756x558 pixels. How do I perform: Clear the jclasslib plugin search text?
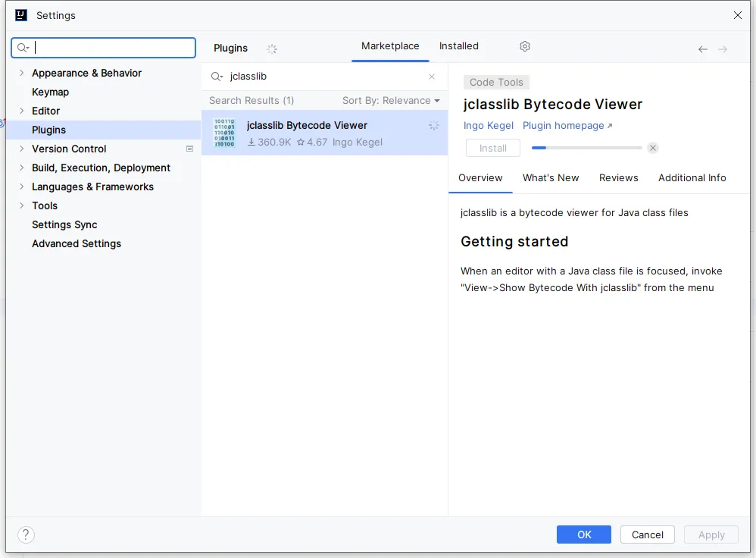point(432,77)
